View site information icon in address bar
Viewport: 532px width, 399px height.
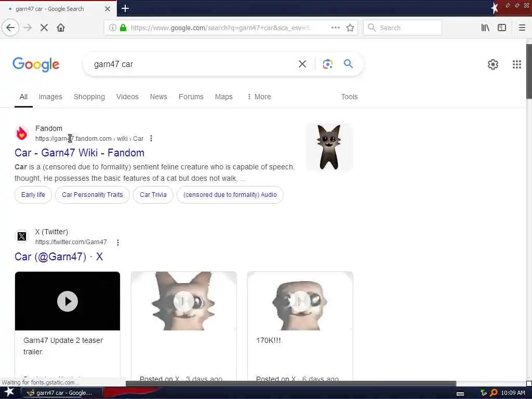tap(113, 28)
